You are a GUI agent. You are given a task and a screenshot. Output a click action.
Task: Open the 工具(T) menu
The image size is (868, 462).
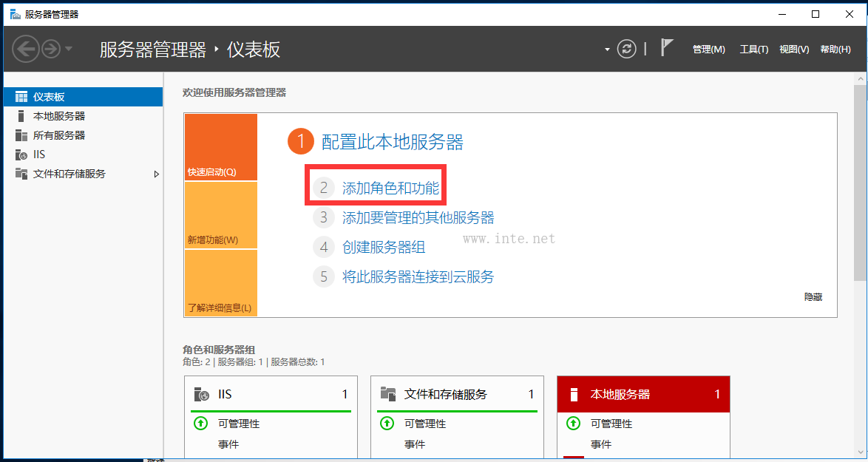click(753, 50)
